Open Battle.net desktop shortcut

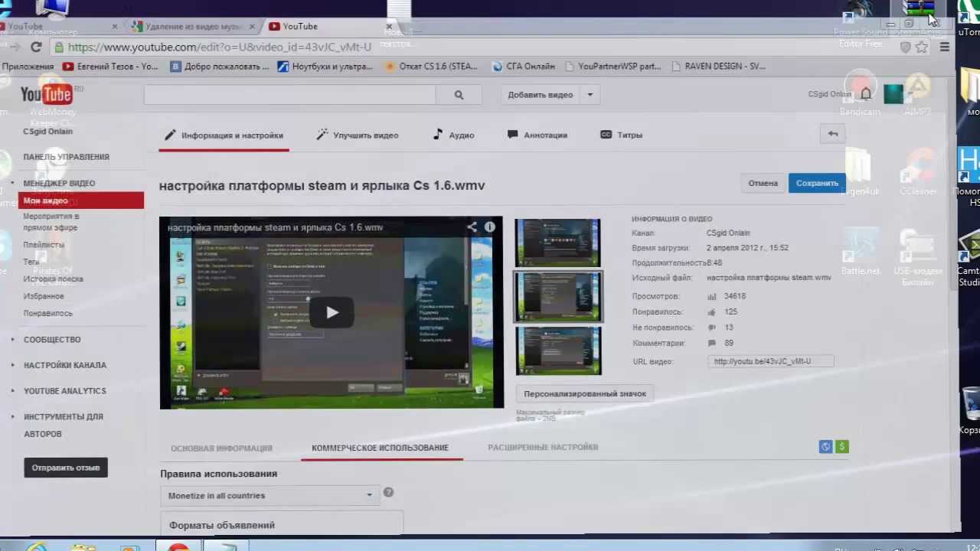(x=861, y=253)
